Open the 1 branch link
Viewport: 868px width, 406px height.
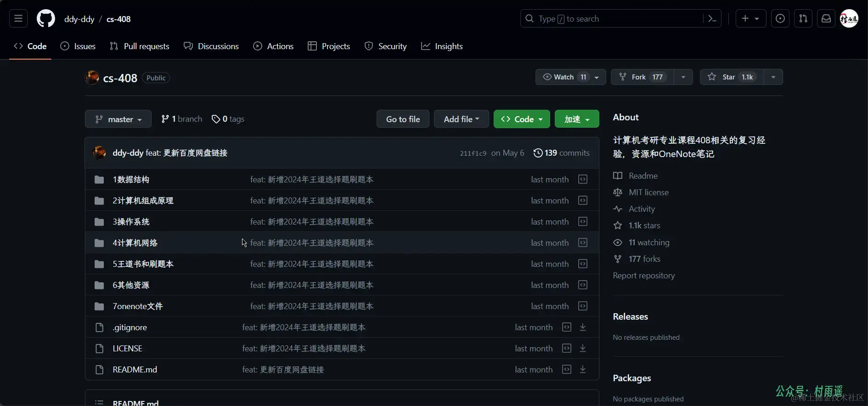182,119
